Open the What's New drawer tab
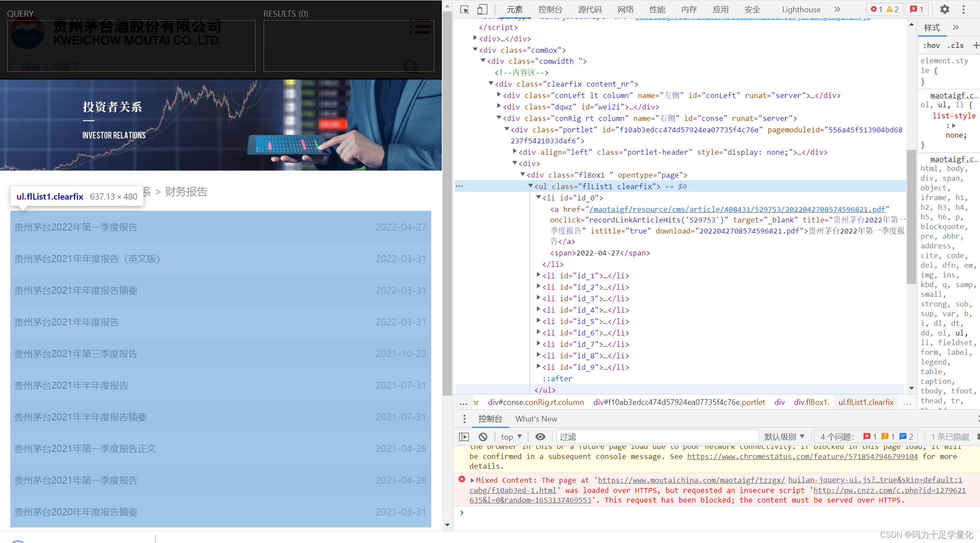 tap(536, 419)
